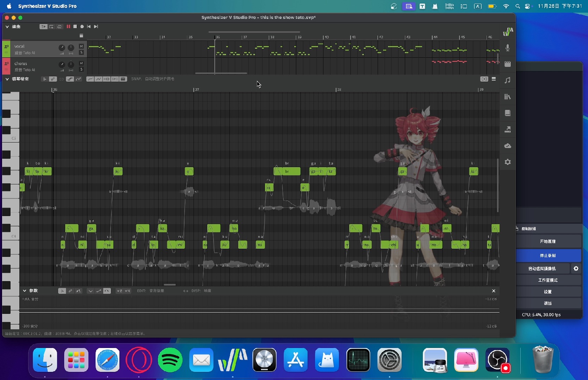Select the line draw tool in parameters panel
588x380 pixels.
pos(78,291)
